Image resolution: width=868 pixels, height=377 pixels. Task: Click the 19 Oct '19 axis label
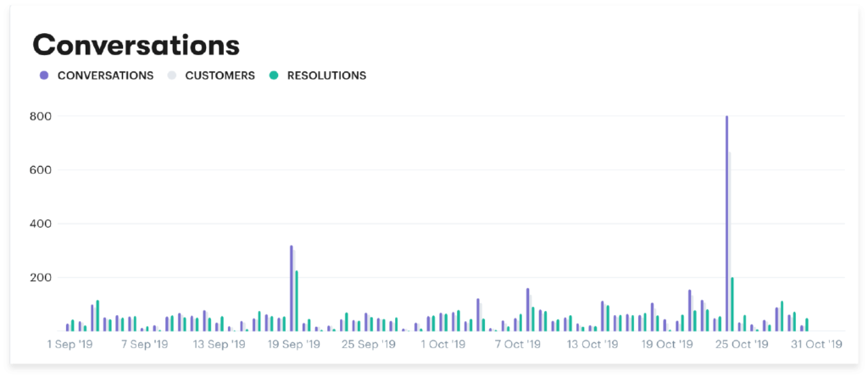click(667, 344)
